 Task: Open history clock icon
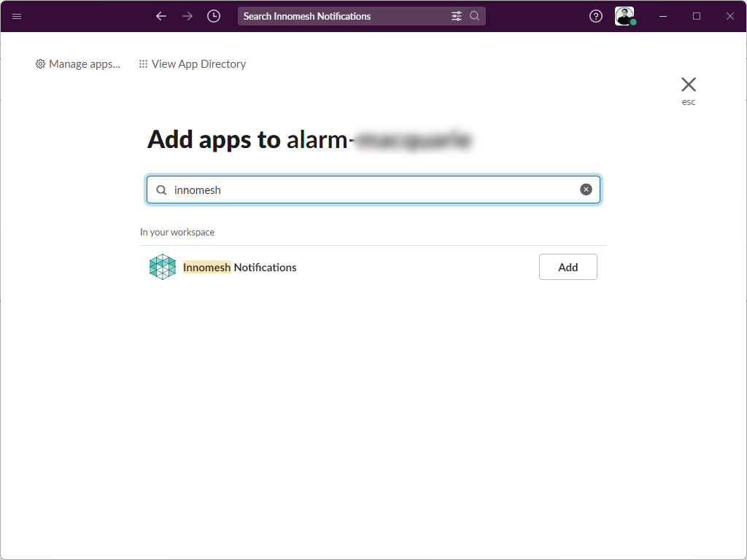tap(214, 16)
